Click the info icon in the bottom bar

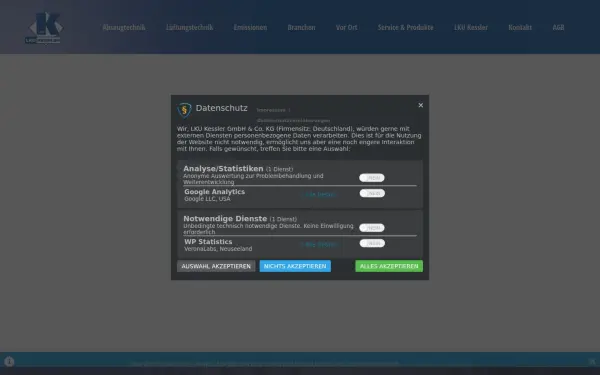[9, 362]
